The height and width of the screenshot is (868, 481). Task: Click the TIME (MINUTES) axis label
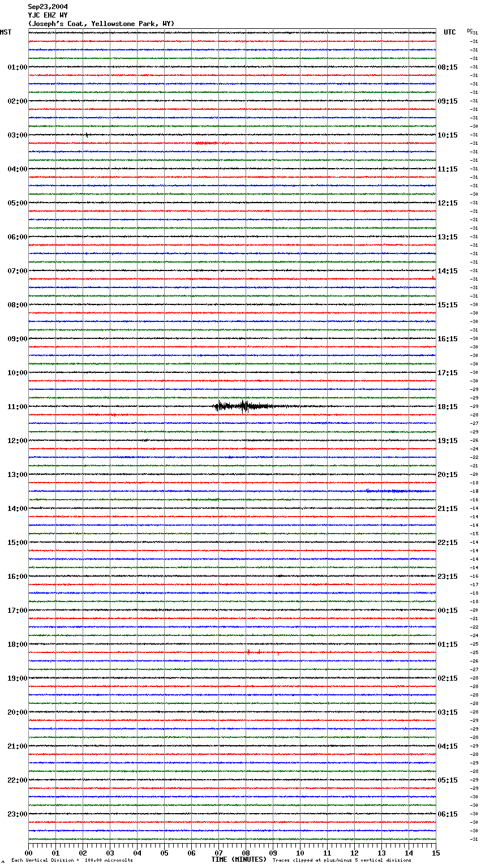pos(239,860)
